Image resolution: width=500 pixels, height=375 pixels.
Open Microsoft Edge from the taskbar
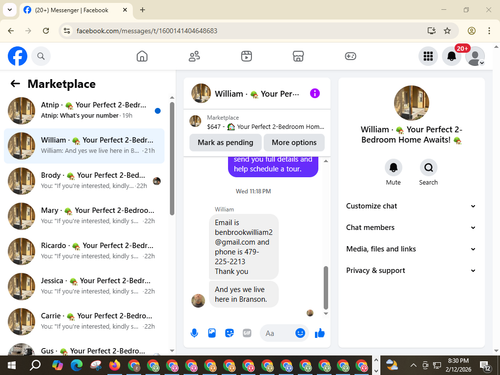pos(77,365)
